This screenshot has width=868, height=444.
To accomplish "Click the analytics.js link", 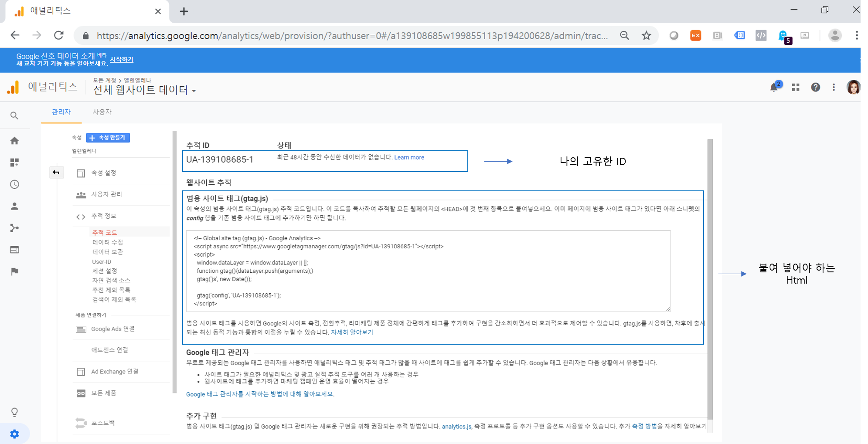I will click(x=456, y=427).
